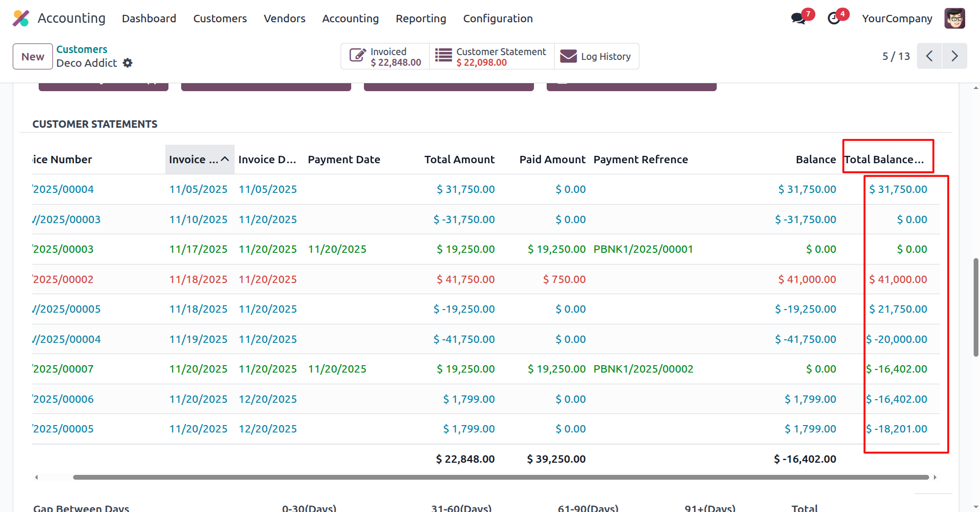Go to the previous customer record
This screenshot has height=512, width=980.
tap(929, 56)
